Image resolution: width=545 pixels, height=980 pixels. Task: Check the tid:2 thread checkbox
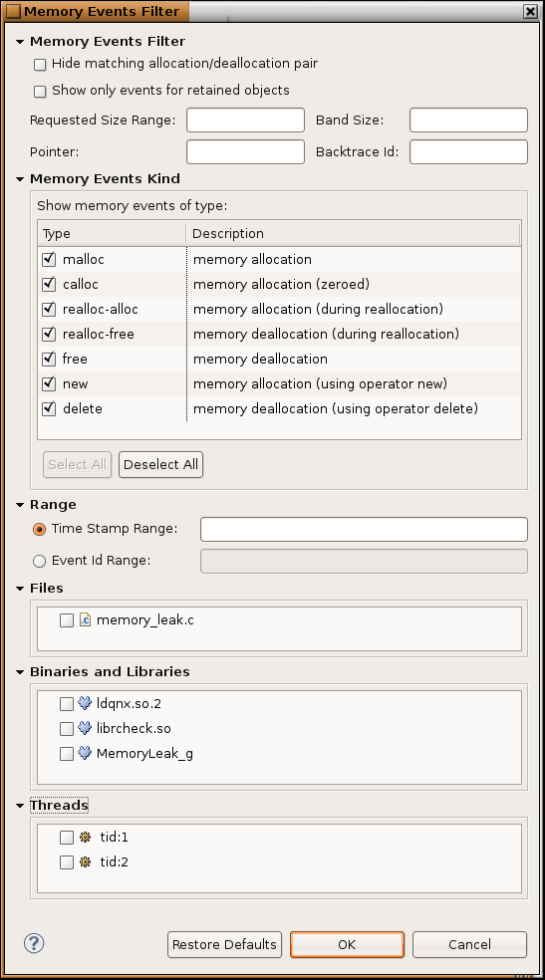67,862
